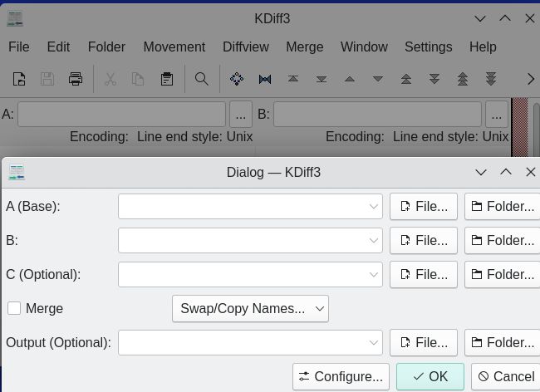
Task: Click Go to current delta icon
Action: [x=237, y=79]
